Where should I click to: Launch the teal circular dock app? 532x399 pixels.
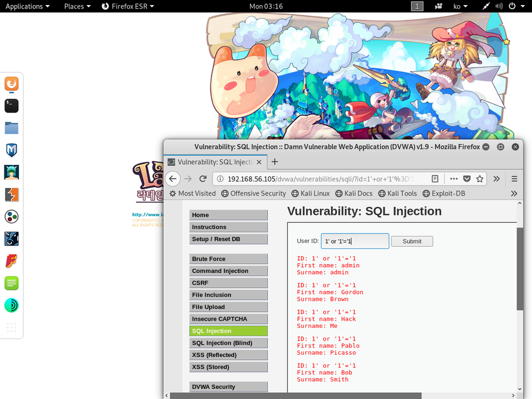[11, 305]
